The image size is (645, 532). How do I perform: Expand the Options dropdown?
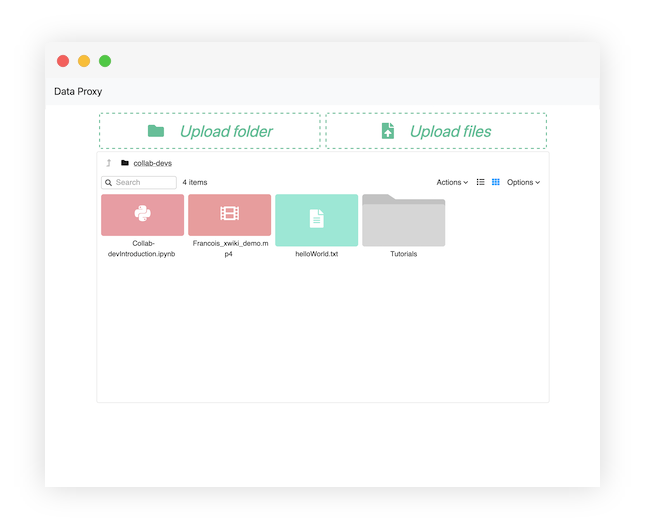click(523, 182)
